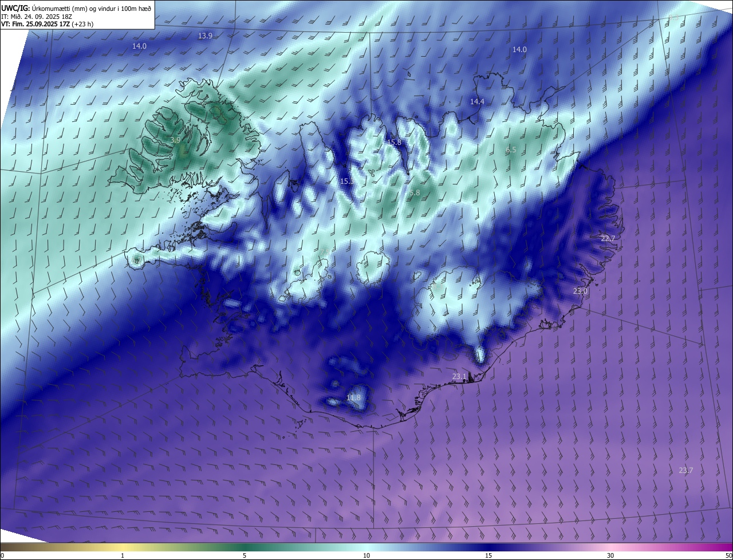733x560 pixels.
Task: Click the 23.1 value near the south coast
Action: (x=459, y=376)
